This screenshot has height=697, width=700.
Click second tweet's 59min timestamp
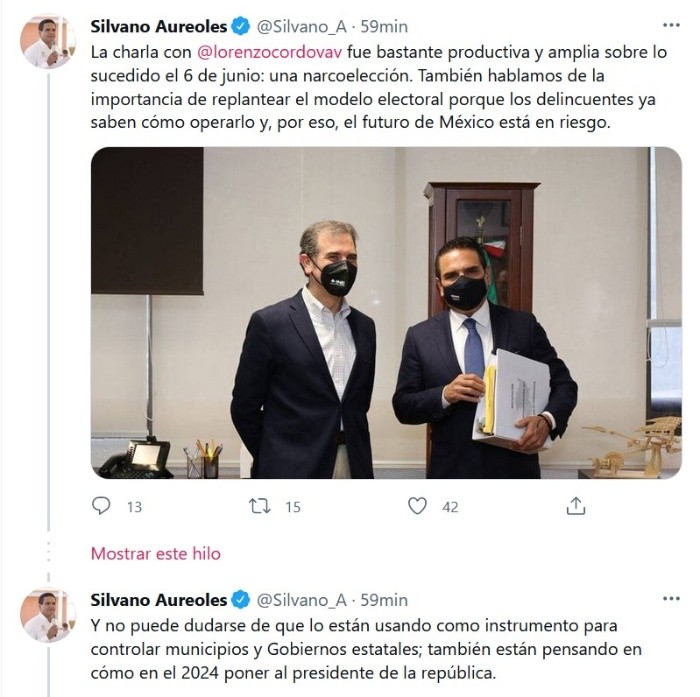point(384,600)
